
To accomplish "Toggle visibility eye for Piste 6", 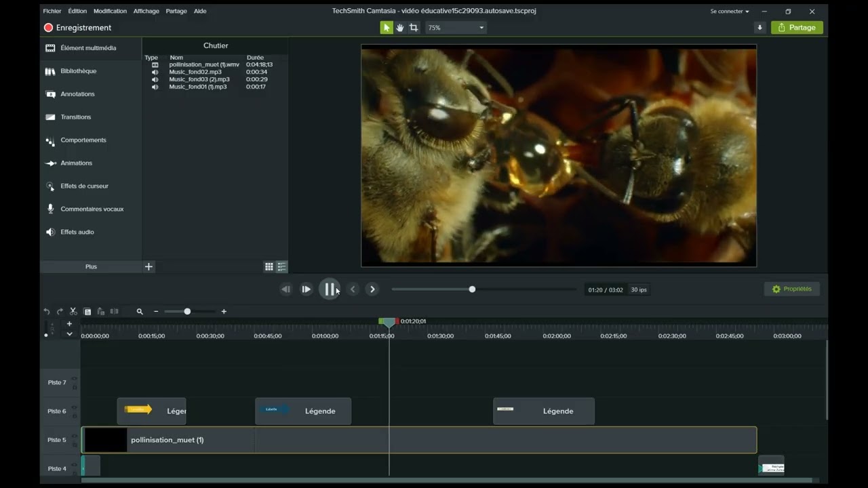I will click(75, 407).
